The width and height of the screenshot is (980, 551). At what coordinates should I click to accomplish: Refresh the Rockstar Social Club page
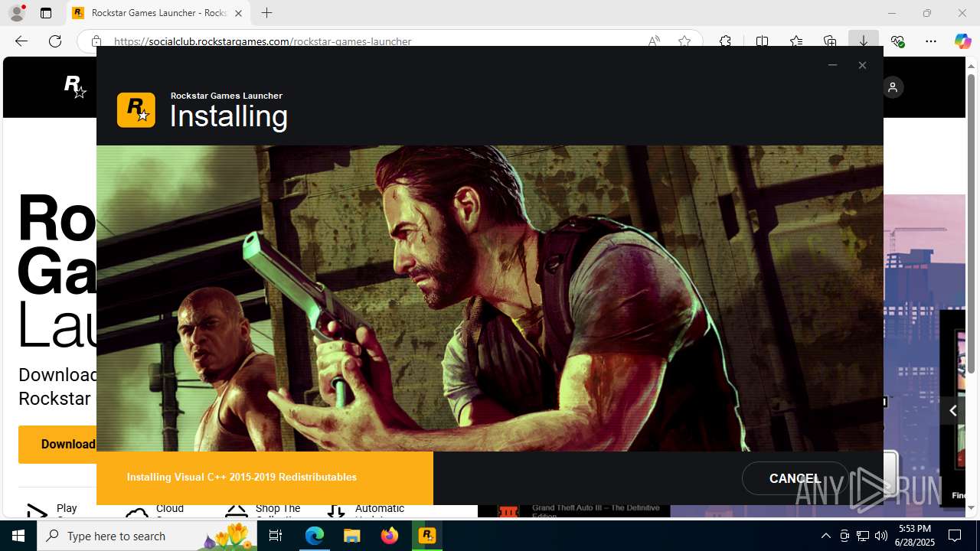pyautogui.click(x=55, y=41)
